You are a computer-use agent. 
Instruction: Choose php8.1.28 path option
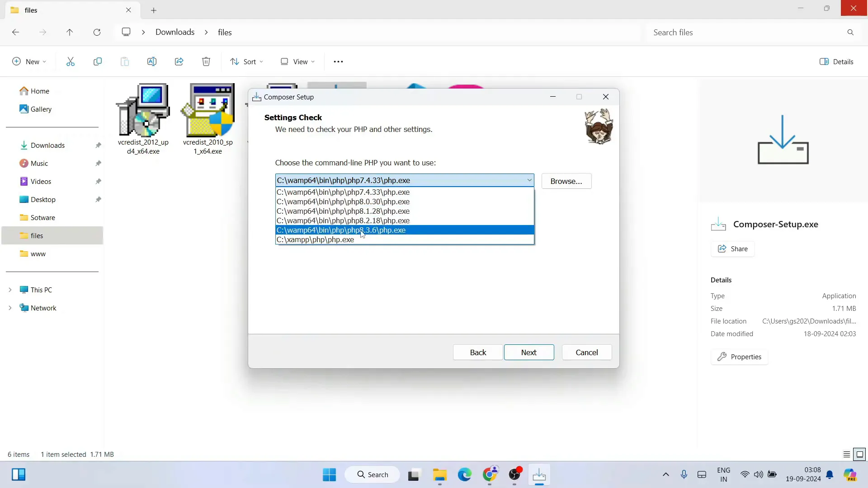click(x=405, y=211)
